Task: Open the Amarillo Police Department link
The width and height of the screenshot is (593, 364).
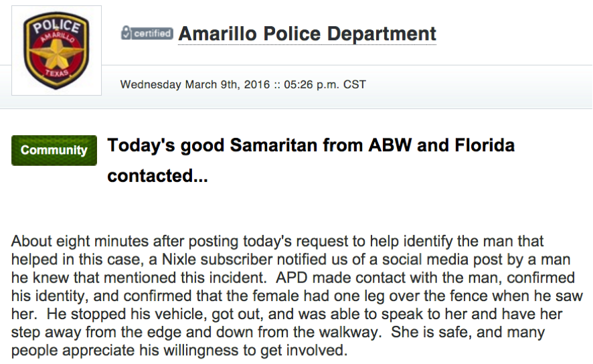Action: pyautogui.click(x=307, y=33)
